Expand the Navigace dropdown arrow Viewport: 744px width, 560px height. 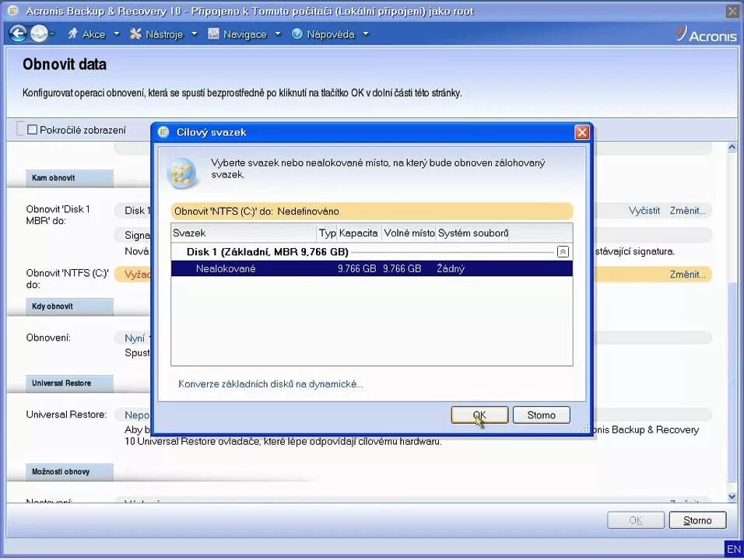[x=278, y=34]
